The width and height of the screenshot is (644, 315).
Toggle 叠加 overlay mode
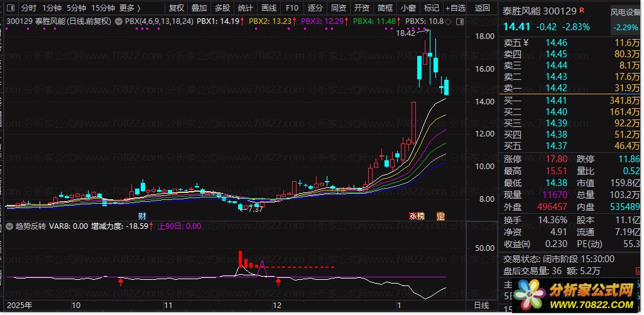pyautogui.click(x=199, y=8)
